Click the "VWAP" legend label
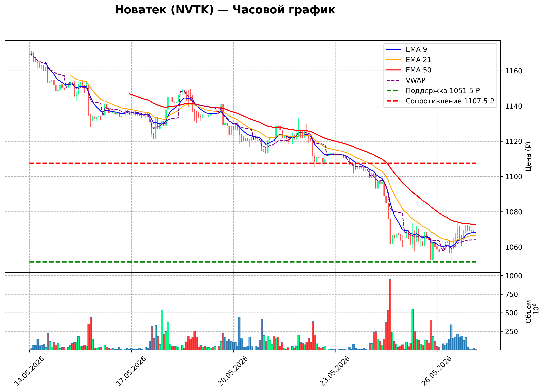The height and width of the screenshot is (392, 545). [415, 81]
